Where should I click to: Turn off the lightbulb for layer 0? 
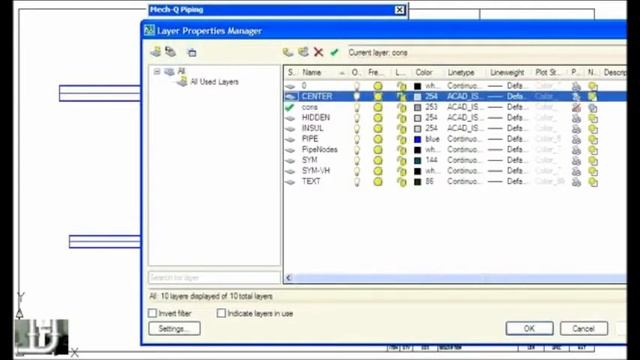pos(357,86)
